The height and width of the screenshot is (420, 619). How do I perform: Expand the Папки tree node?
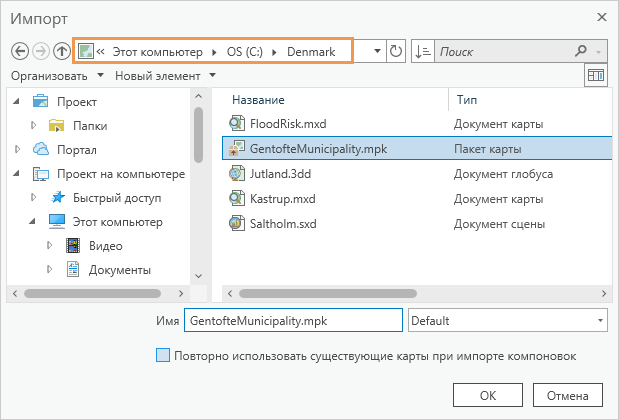point(33,126)
